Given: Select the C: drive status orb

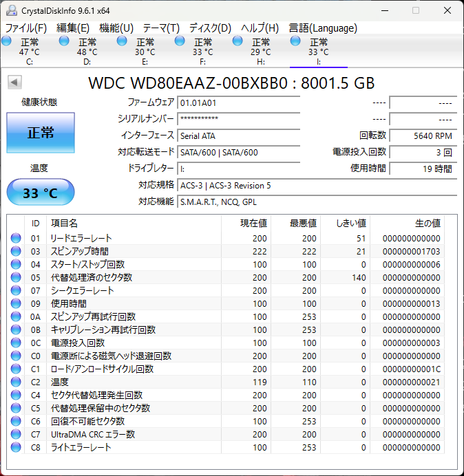Looking at the screenshot, I should tap(6, 41).
